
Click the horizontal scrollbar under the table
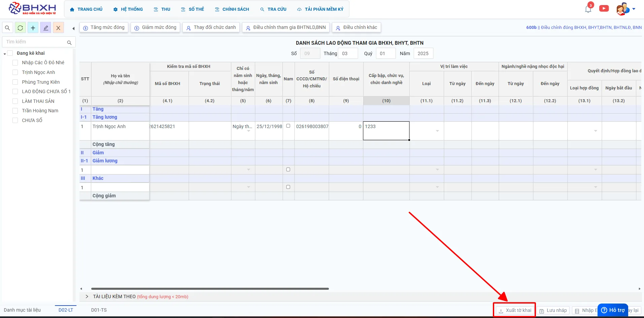pos(210,289)
